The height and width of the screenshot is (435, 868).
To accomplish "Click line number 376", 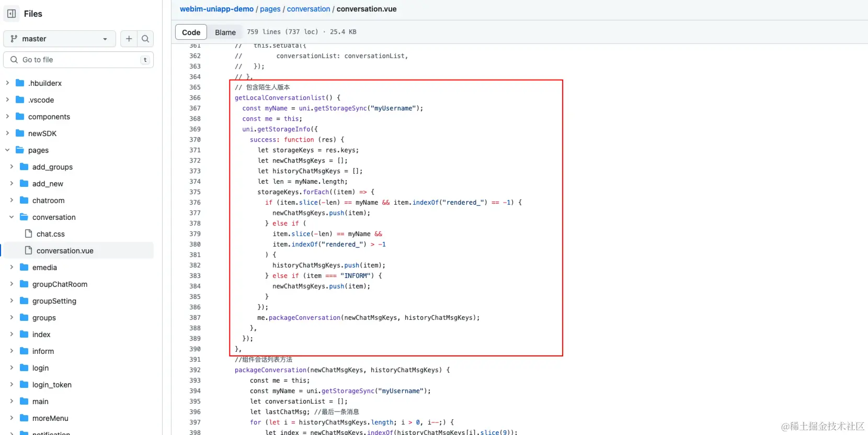I will point(195,203).
